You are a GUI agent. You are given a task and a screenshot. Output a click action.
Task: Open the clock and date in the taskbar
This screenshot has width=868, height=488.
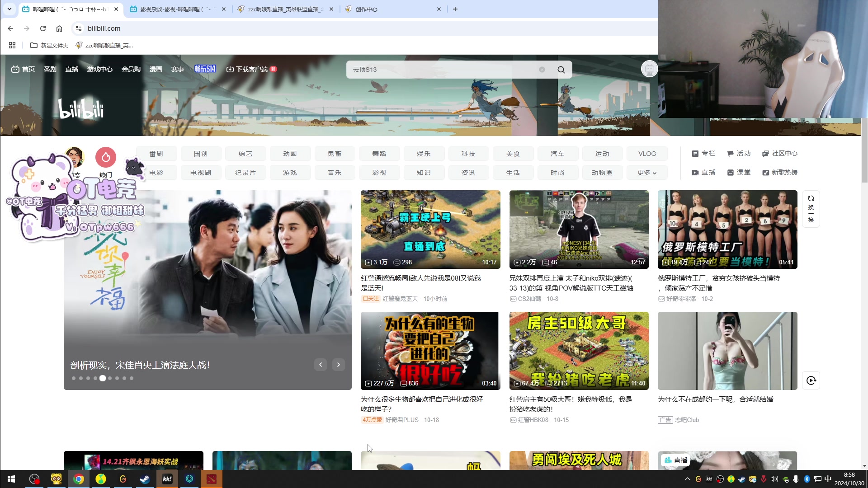coord(849,479)
